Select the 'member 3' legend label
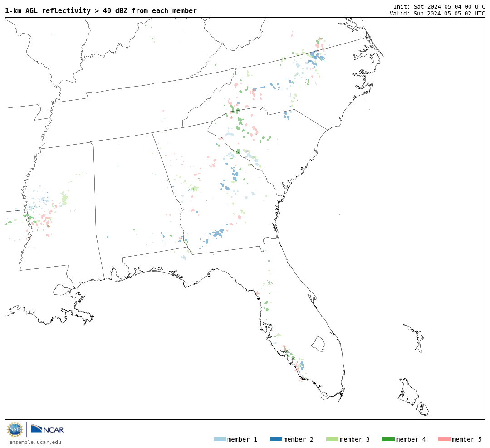490x448 pixels. (x=355, y=439)
